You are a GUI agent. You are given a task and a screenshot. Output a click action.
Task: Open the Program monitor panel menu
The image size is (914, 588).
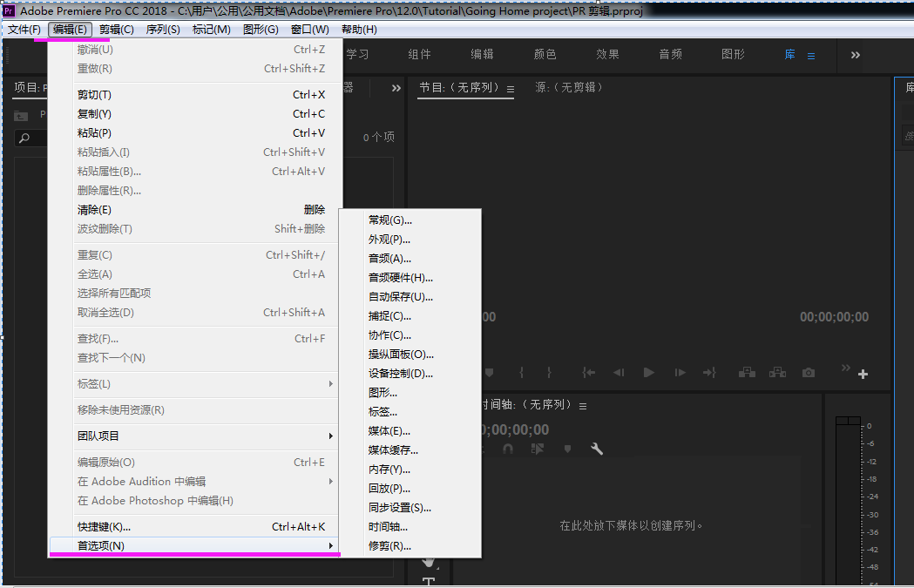click(511, 89)
